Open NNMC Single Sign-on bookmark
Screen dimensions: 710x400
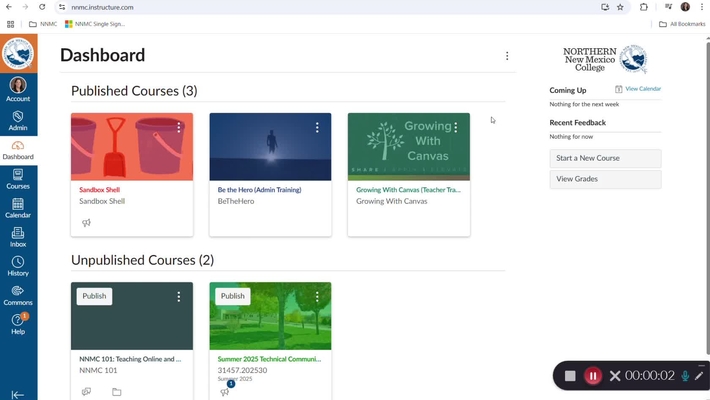point(95,24)
